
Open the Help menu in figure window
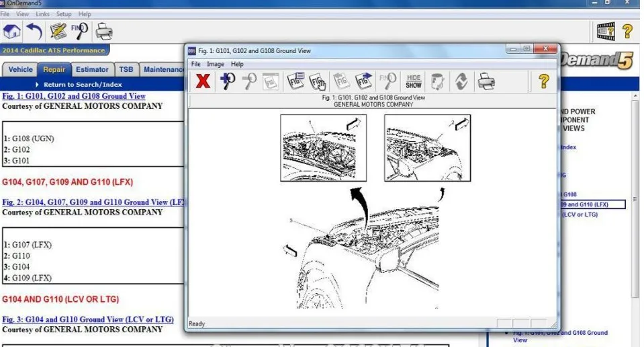tap(237, 64)
